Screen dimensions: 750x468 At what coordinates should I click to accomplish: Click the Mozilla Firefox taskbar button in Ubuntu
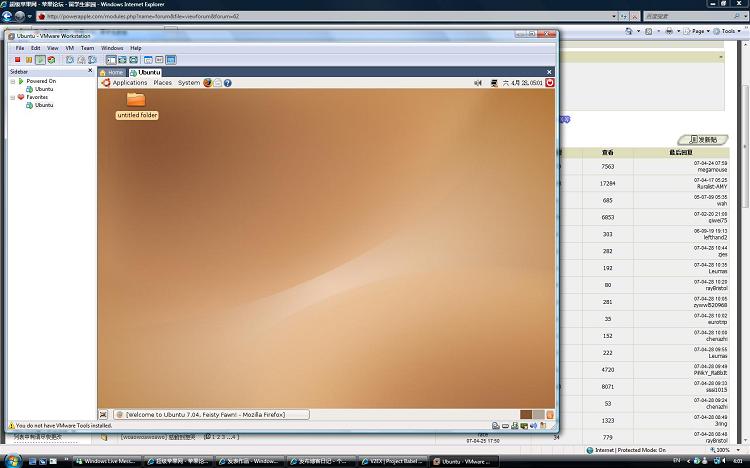click(x=210, y=414)
